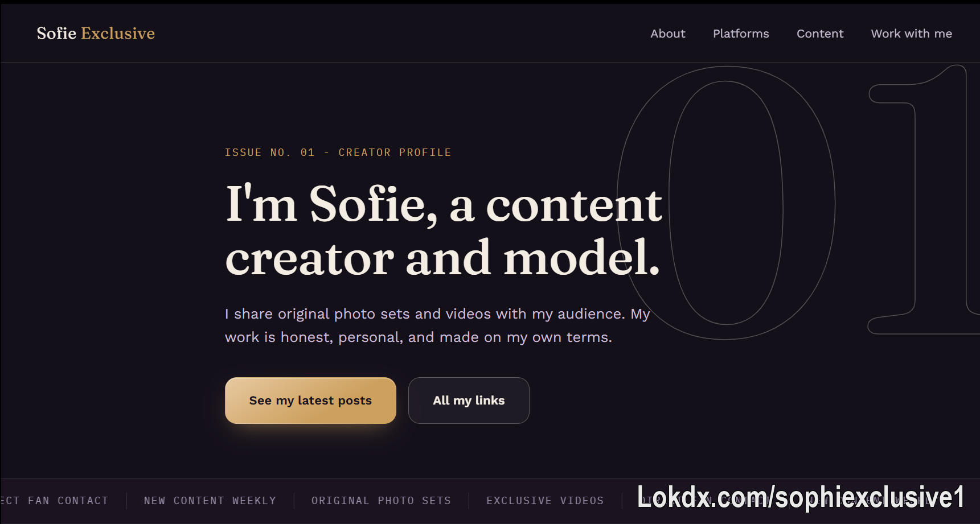This screenshot has height=524, width=980.
Task: Open the Content nav link
Action: click(x=820, y=34)
